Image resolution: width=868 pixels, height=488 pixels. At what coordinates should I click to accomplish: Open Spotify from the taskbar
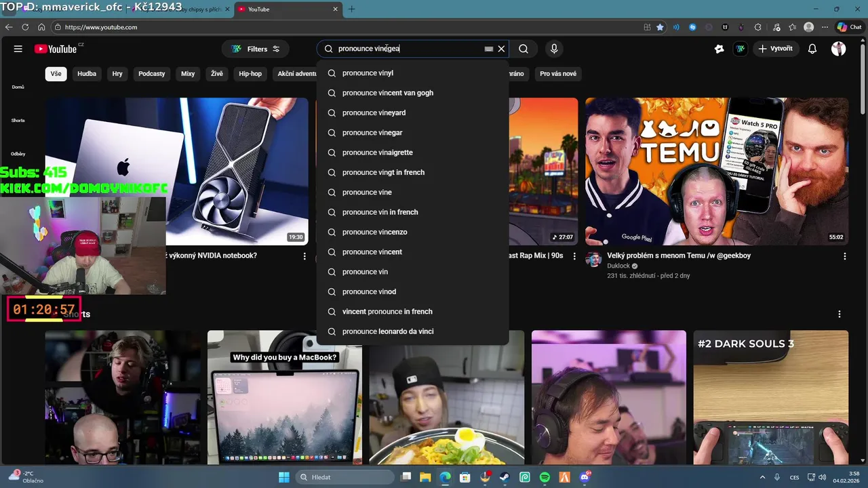tap(545, 477)
